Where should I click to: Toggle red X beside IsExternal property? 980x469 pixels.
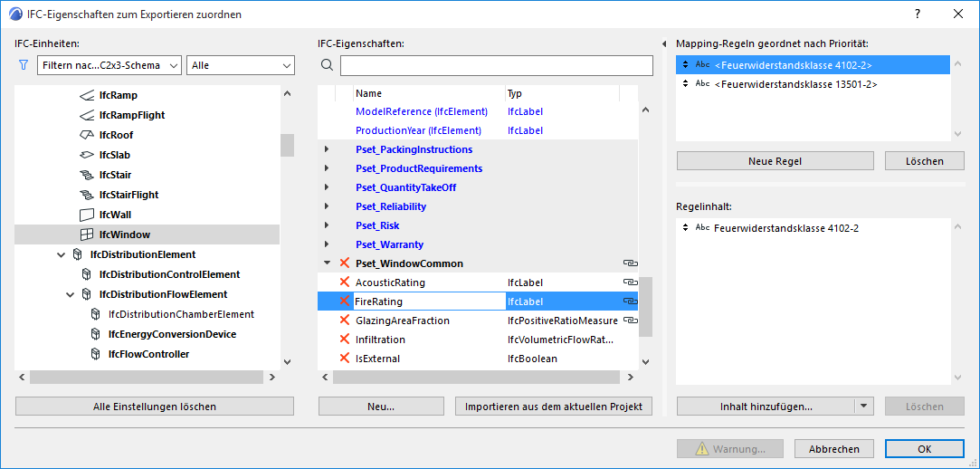point(344,359)
